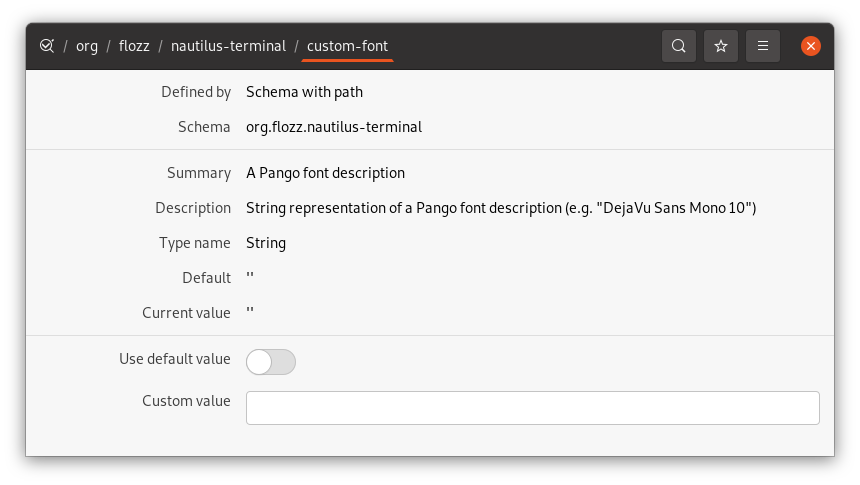The width and height of the screenshot is (860, 485).
Task: Click the Type name value String
Action: click(x=266, y=243)
